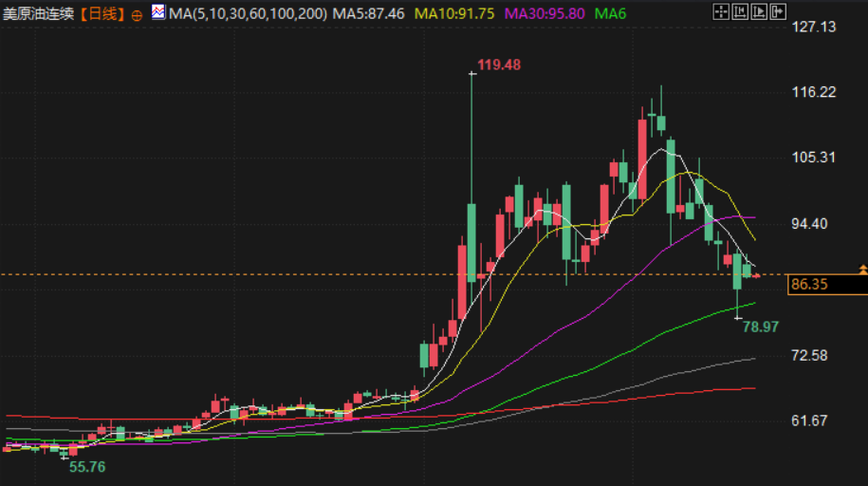This screenshot has width=868, height=486.
Task: Click the magenta MA30:95.80 readout
Action: tap(545, 14)
